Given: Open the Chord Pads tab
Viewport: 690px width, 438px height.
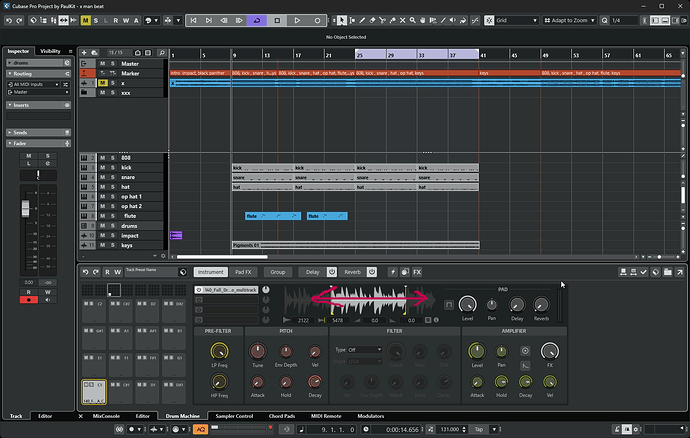Looking at the screenshot, I should coord(282,416).
